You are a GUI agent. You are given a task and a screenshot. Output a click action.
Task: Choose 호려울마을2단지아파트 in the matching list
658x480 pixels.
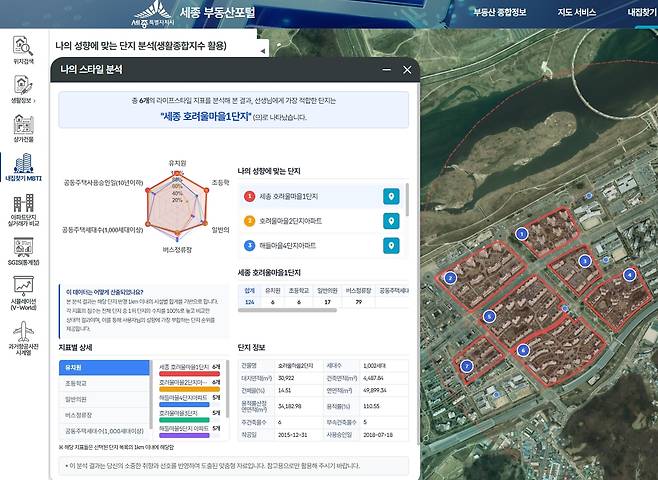tap(311, 221)
